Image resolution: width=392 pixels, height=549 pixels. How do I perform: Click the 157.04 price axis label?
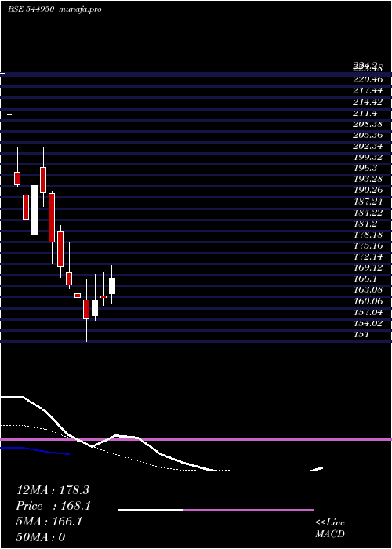[368, 312]
